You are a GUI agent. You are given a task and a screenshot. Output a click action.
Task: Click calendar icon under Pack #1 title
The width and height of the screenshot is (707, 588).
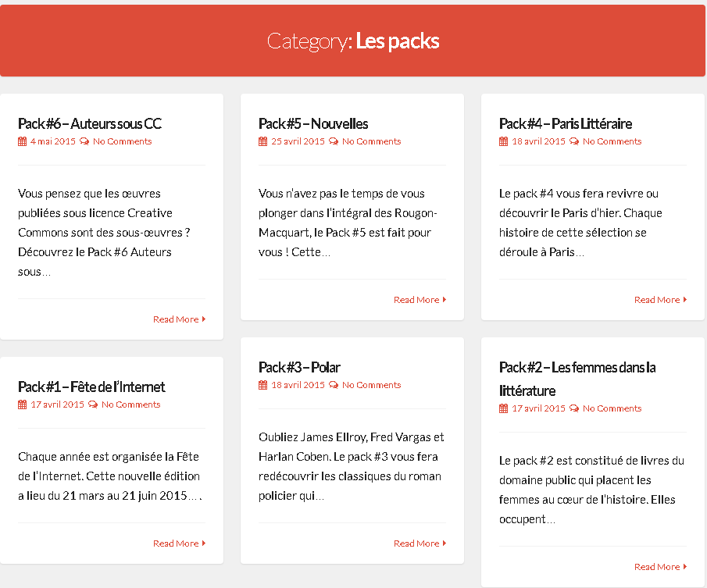pyautogui.click(x=22, y=404)
